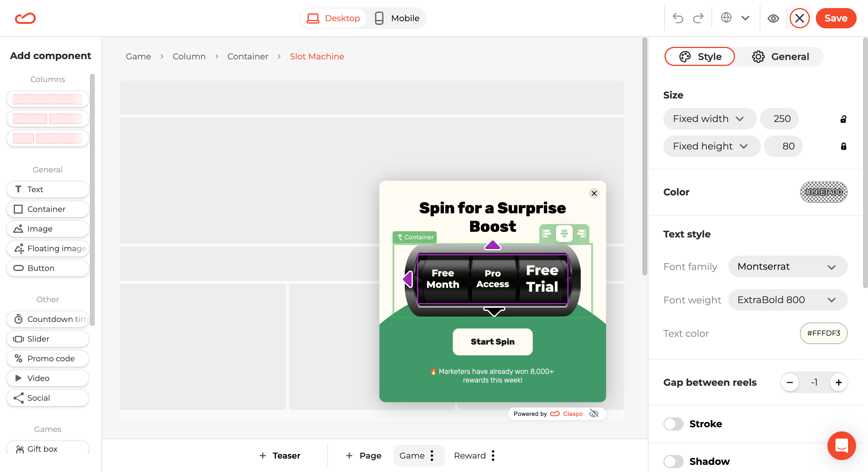Click the redo arrow icon

699,18
